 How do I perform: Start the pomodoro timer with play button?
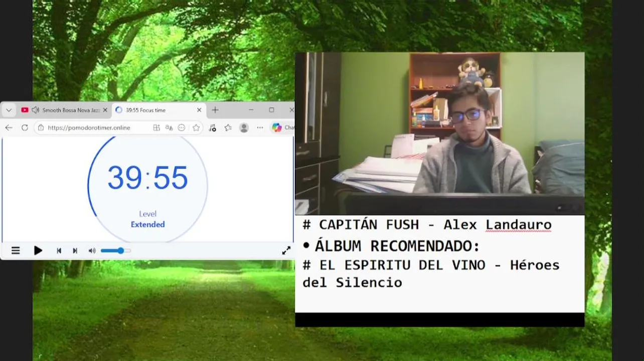pyautogui.click(x=38, y=251)
